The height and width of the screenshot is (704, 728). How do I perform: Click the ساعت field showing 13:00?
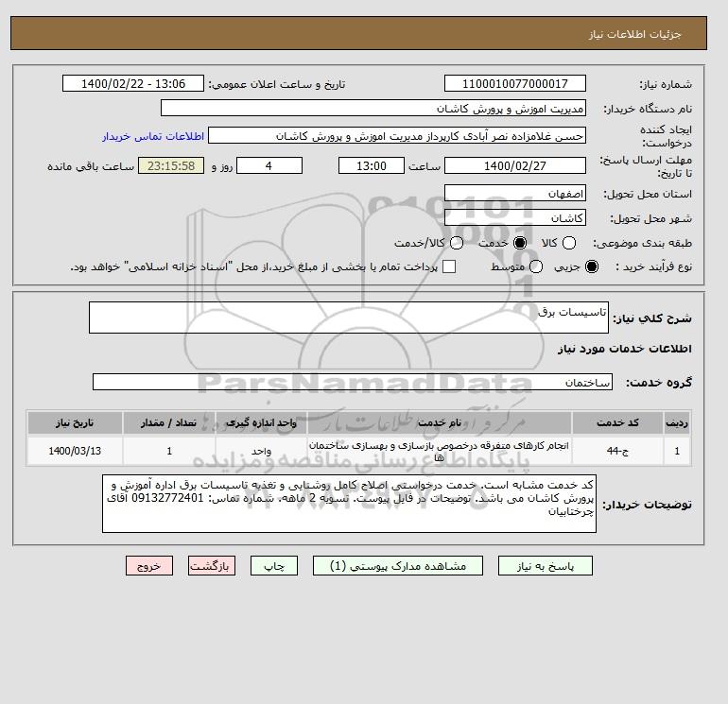point(372,165)
